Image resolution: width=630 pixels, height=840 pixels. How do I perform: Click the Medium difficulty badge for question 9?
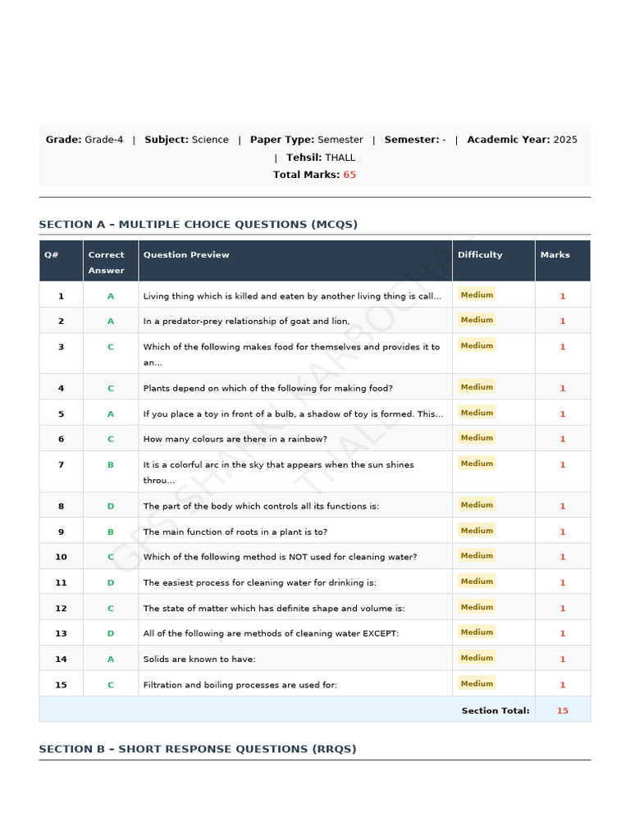click(477, 531)
